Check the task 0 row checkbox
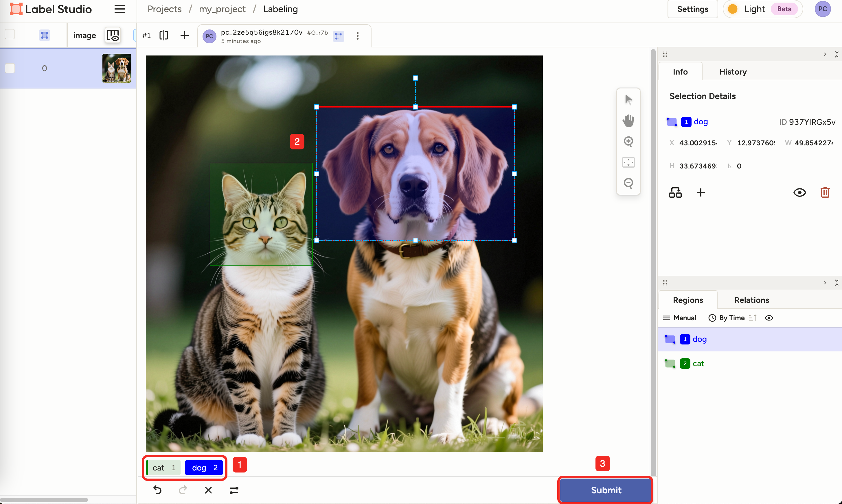This screenshot has width=842, height=504. tap(10, 68)
